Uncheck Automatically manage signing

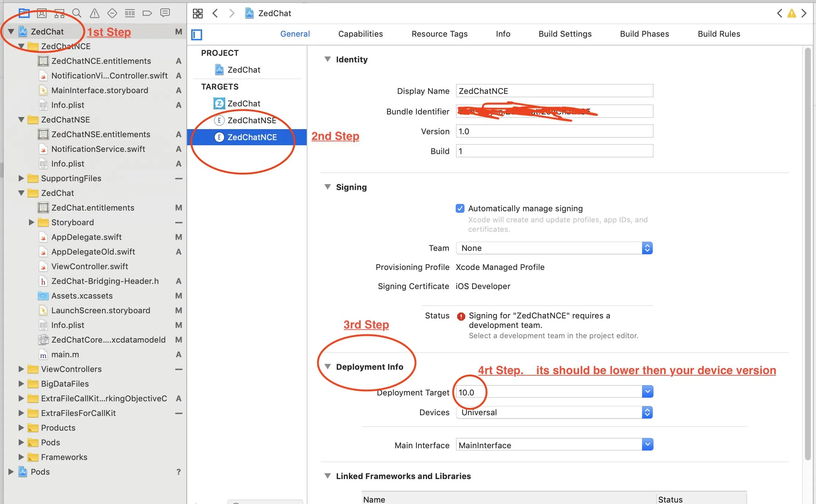click(460, 208)
